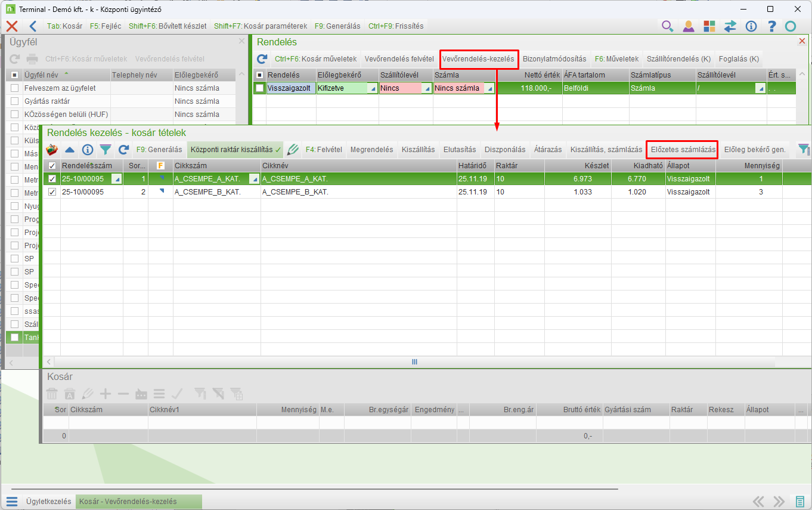Toggle select-all checkbox in Ügyfél table header
Image resolution: width=812 pixels, height=510 pixels.
[x=14, y=75]
